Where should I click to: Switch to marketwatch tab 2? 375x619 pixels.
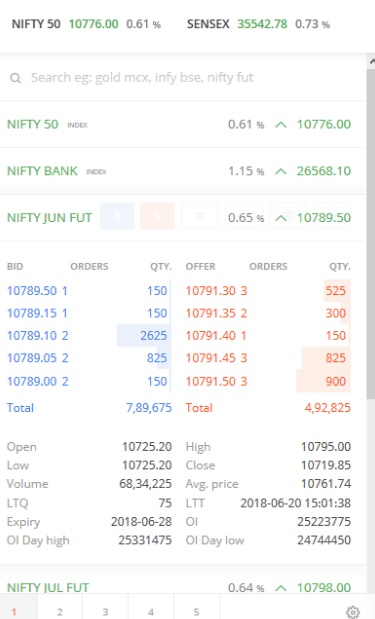pyautogui.click(x=60, y=611)
